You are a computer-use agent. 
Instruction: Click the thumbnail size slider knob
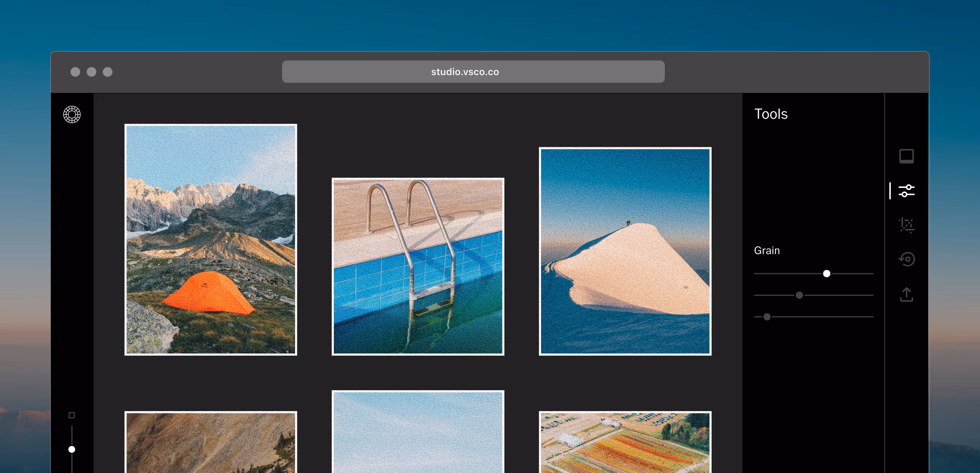(x=72, y=449)
